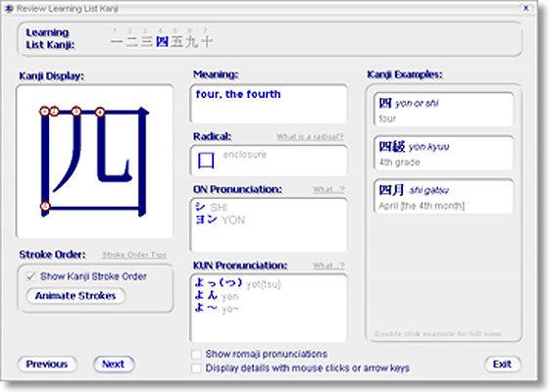Enable Show romaji pronunciations checkbox
This screenshot has height=392, width=549.
tap(196, 354)
